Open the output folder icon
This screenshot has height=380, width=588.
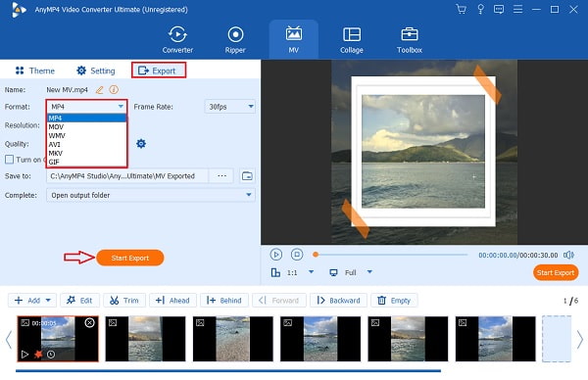click(247, 175)
